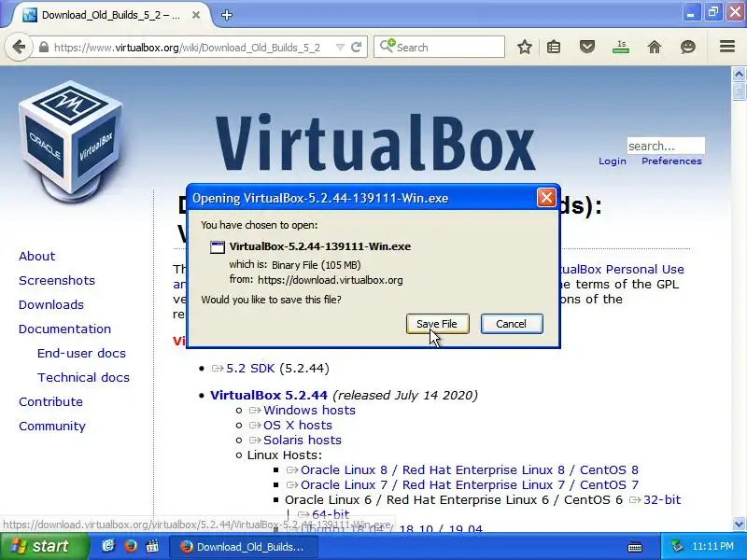This screenshot has height=560, width=747.
Task: Click the 11:11 PM taskbar clock
Action: pyautogui.click(x=712, y=546)
